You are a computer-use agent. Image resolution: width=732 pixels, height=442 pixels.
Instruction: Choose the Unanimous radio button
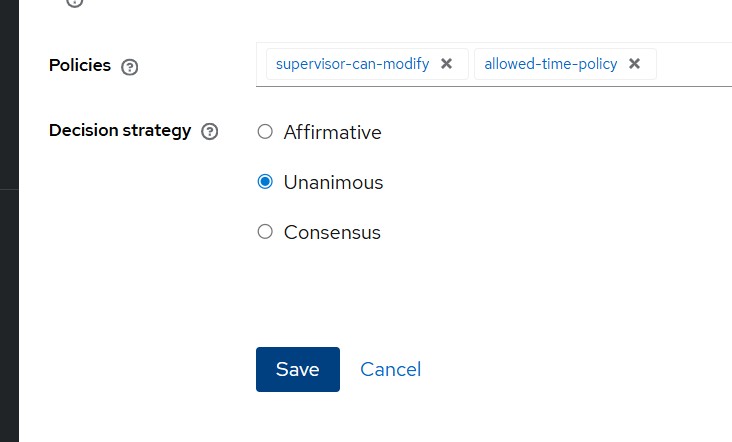click(x=265, y=182)
